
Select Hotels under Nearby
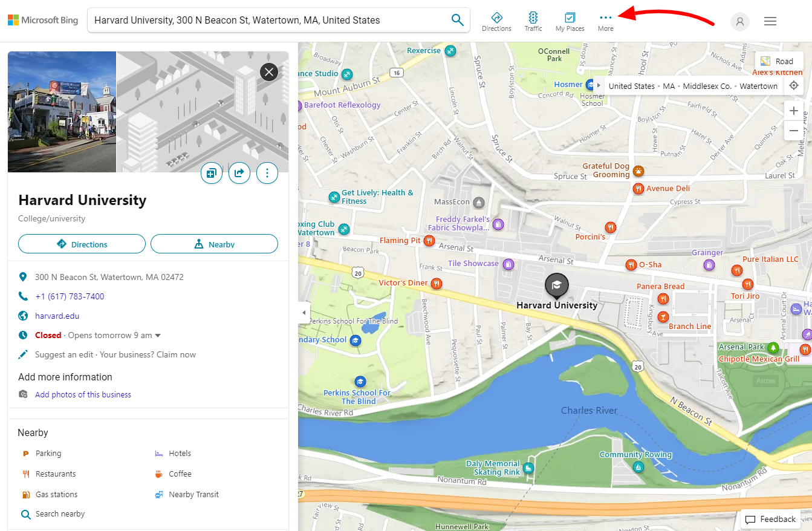(180, 453)
